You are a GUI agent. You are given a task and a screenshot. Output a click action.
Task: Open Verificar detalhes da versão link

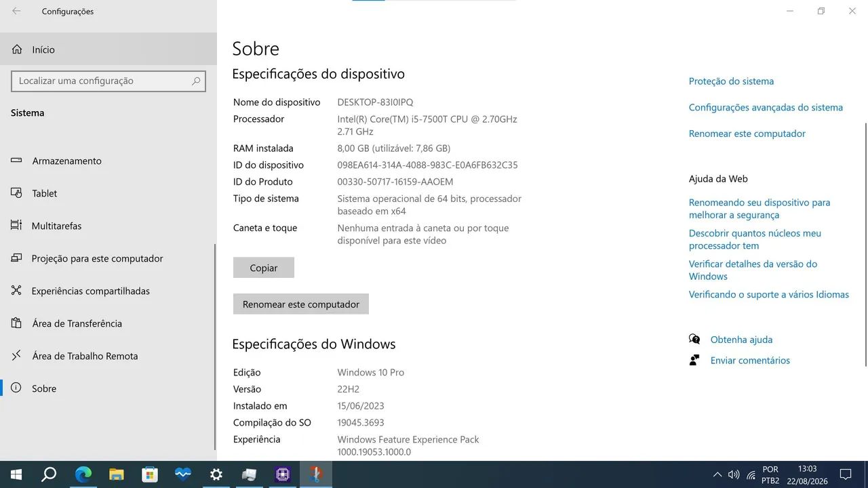(753, 270)
